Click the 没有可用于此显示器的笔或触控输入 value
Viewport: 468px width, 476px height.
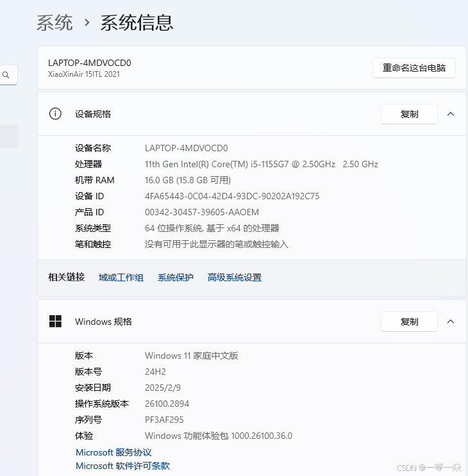217,244
